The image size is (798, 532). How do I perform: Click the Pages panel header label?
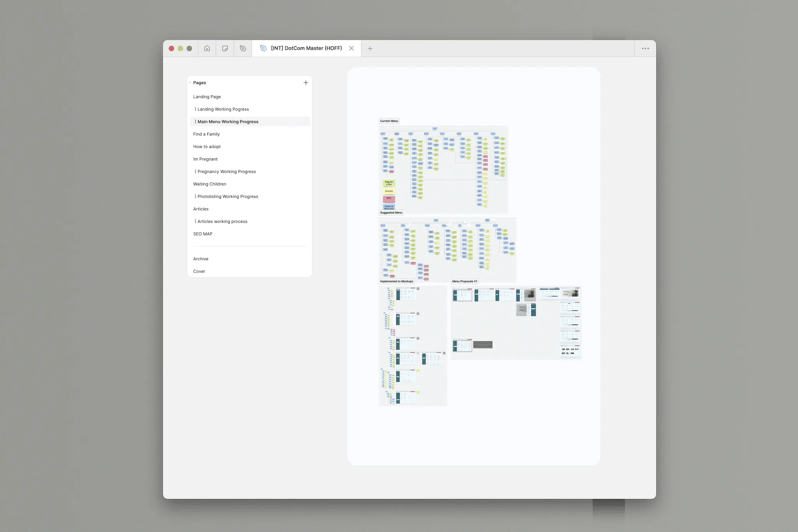199,83
